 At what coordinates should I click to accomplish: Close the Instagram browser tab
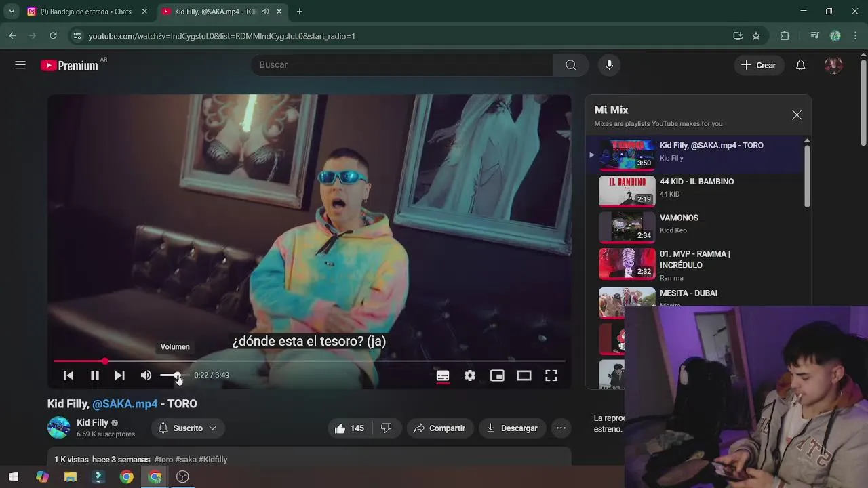pyautogui.click(x=144, y=12)
